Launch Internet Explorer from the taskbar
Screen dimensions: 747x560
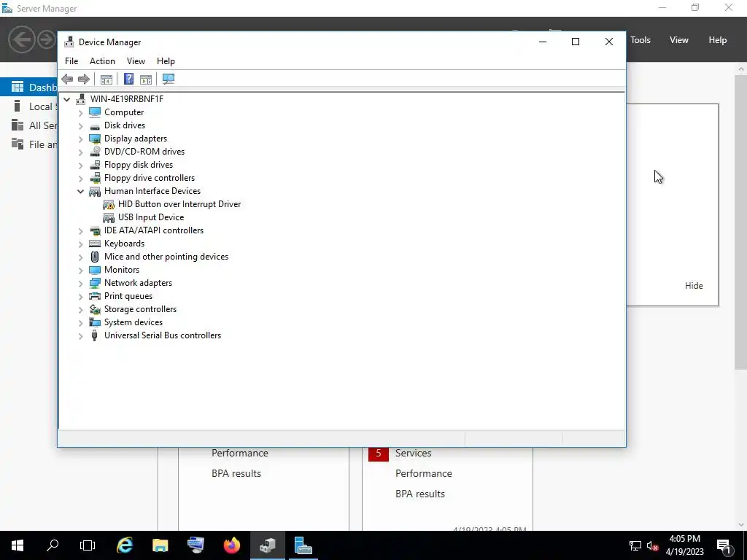tap(124, 545)
